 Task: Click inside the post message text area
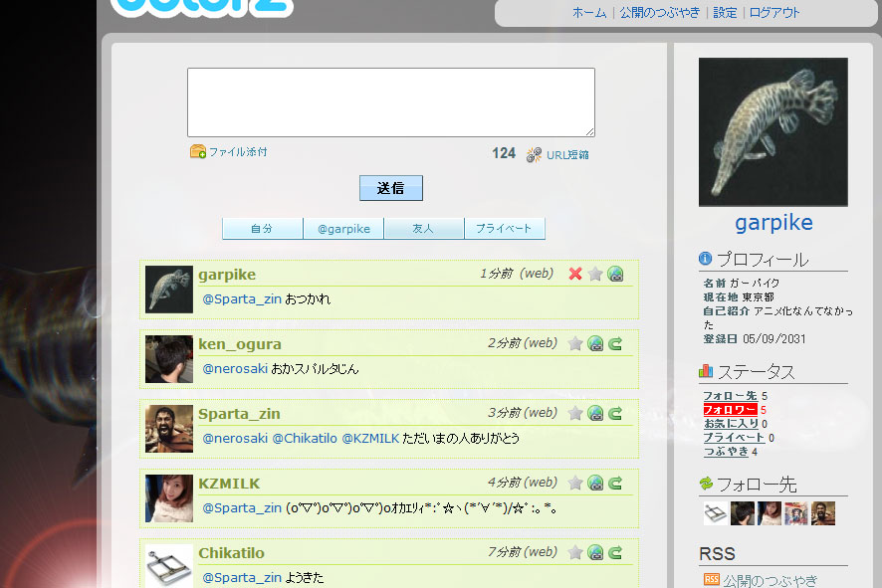point(390,101)
